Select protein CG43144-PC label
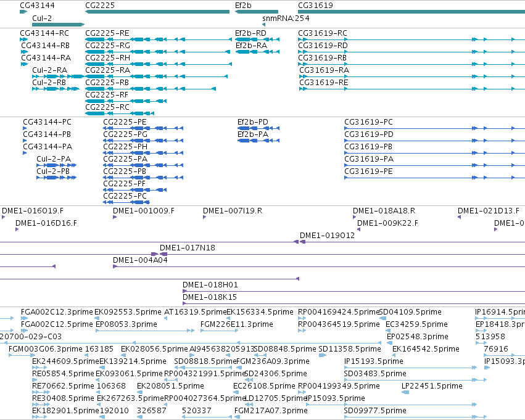525x420 pixels. point(47,122)
